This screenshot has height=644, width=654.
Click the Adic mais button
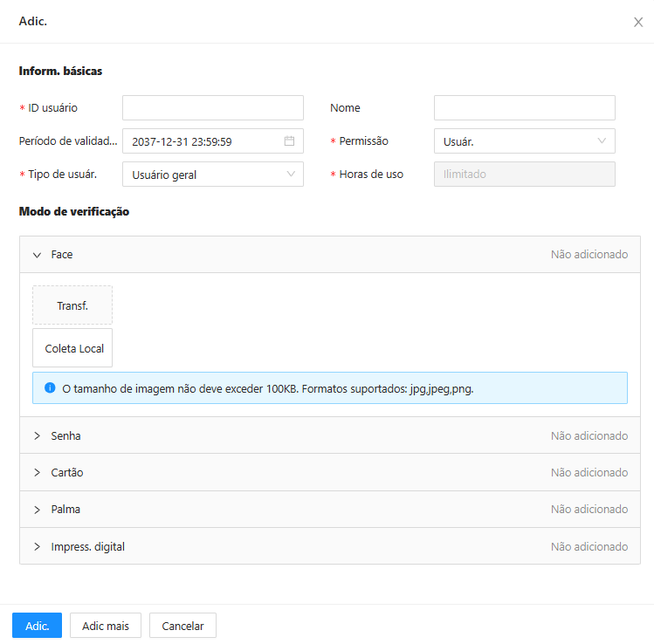pyautogui.click(x=106, y=626)
